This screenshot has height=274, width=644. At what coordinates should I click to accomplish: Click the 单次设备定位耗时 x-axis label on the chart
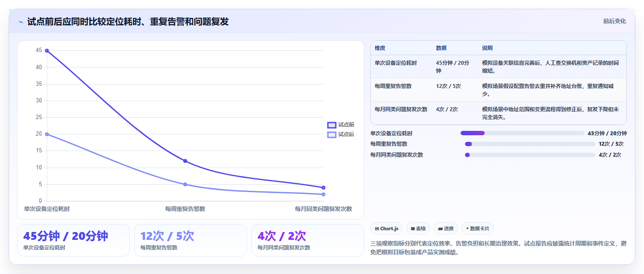tap(47, 209)
